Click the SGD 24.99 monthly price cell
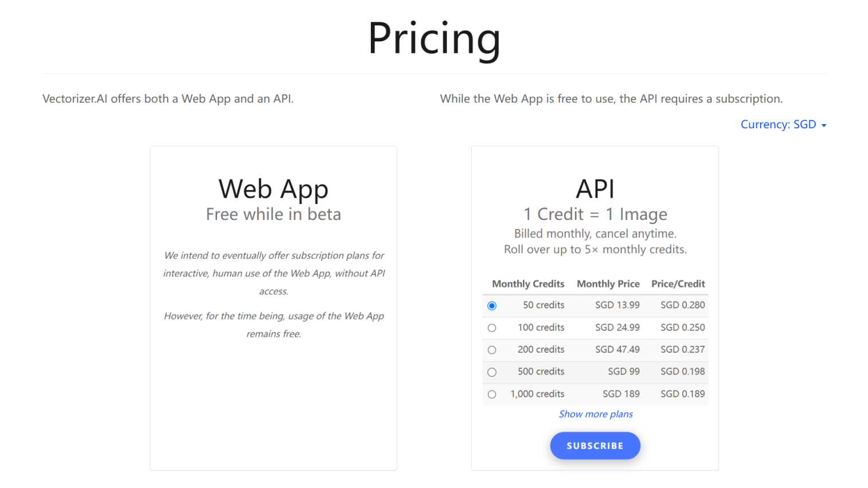 tap(617, 328)
